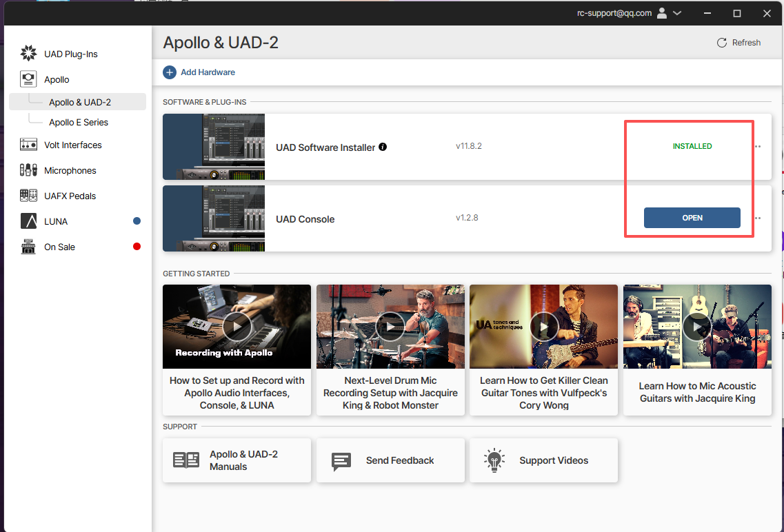Open UAFX Pedals section

70,196
